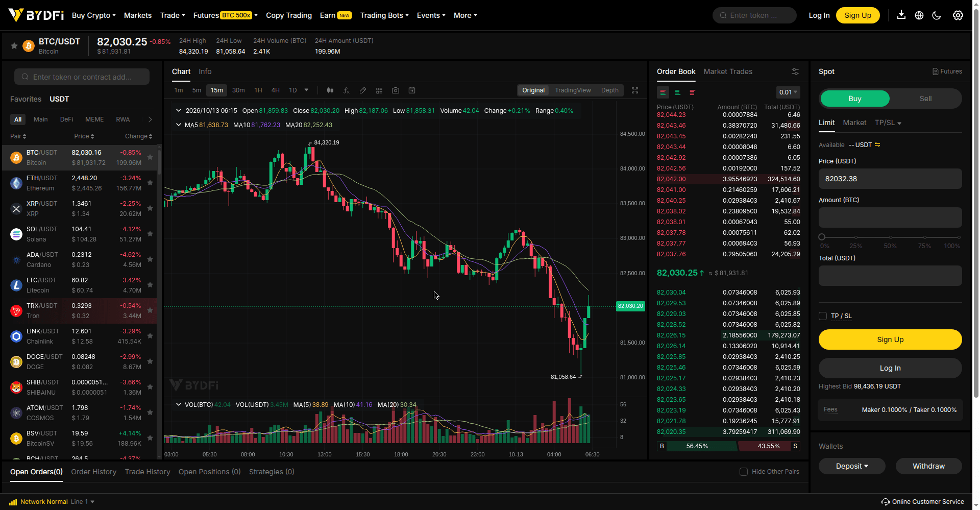Open the Order History tab
The image size is (980, 510).
93,472
